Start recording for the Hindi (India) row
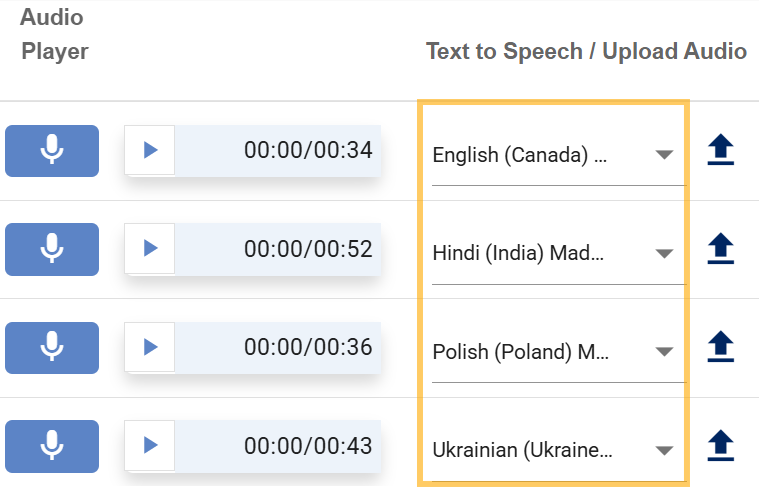The image size is (759, 487). click(52, 249)
